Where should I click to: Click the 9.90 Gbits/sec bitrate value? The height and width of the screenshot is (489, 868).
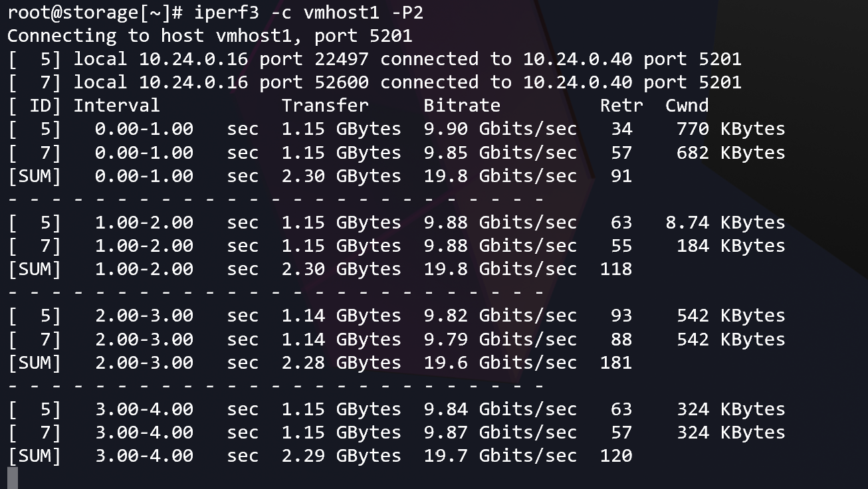click(500, 129)
